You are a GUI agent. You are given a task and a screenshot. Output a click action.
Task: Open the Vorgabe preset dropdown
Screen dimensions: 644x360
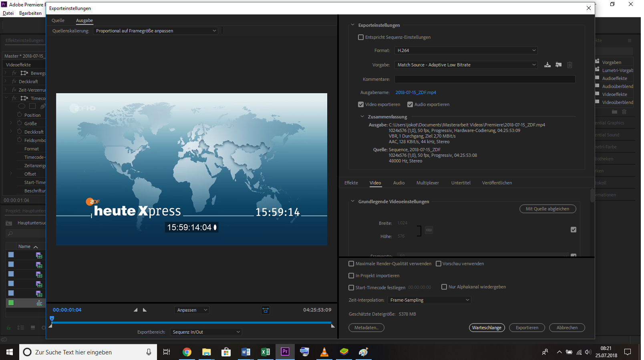coord(466,65)
